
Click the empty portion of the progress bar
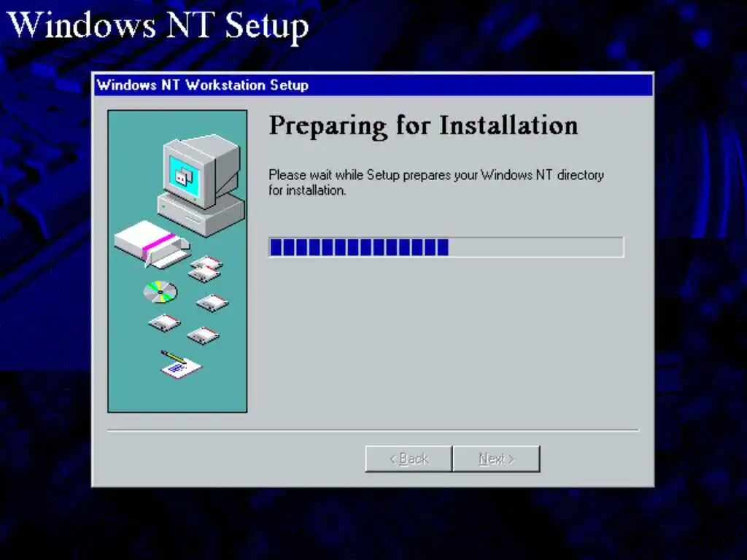535,247
